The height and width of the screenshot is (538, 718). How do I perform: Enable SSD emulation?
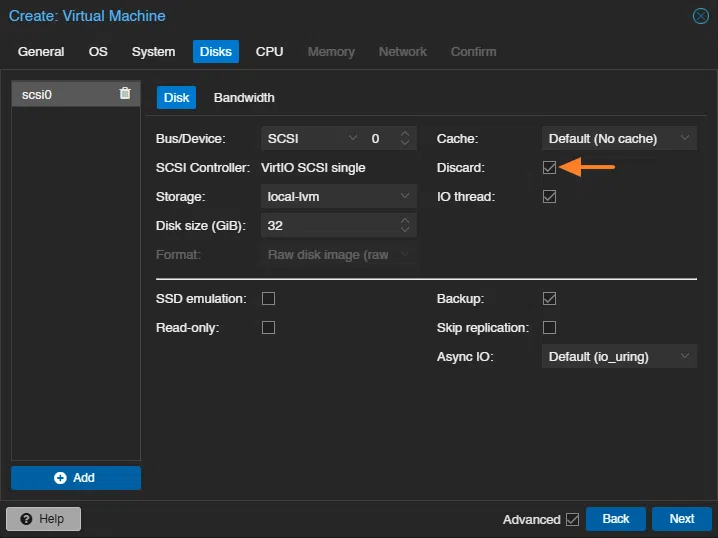(x=268, y=299)
